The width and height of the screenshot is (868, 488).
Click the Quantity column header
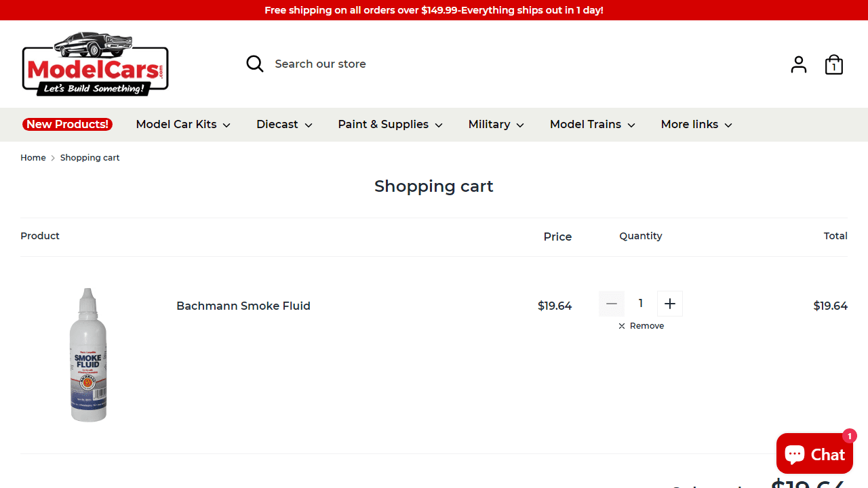tap(641, 236)
